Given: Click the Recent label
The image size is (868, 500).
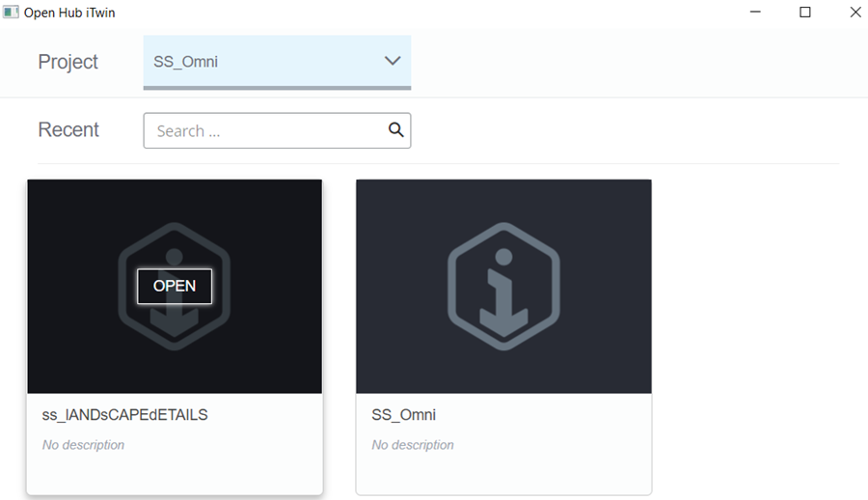Looking at the screenshot, I should point(68,129).
